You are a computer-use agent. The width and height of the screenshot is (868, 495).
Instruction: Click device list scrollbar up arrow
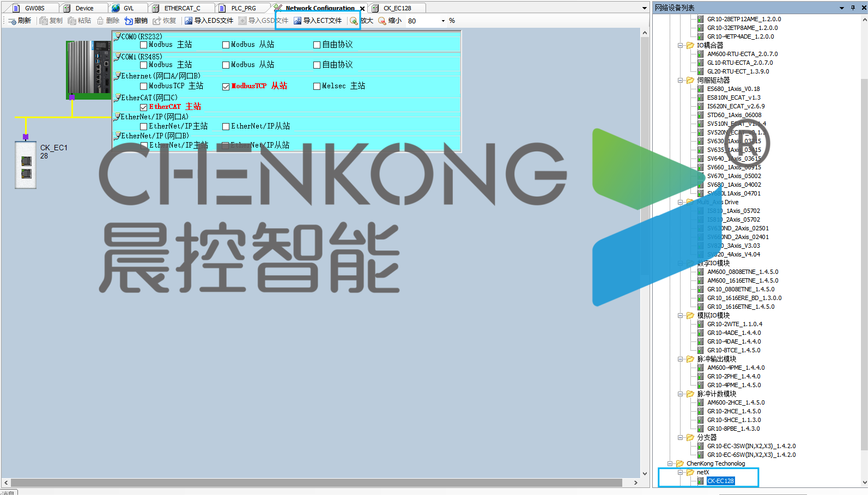pyautogui.click(x=864, y=19)
